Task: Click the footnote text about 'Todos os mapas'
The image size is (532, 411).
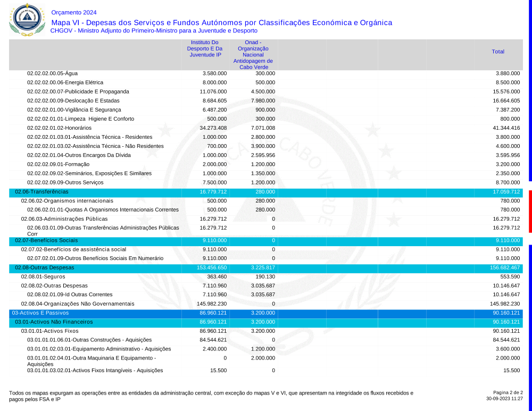Action: pyautogui.click(x=211, y=396)
